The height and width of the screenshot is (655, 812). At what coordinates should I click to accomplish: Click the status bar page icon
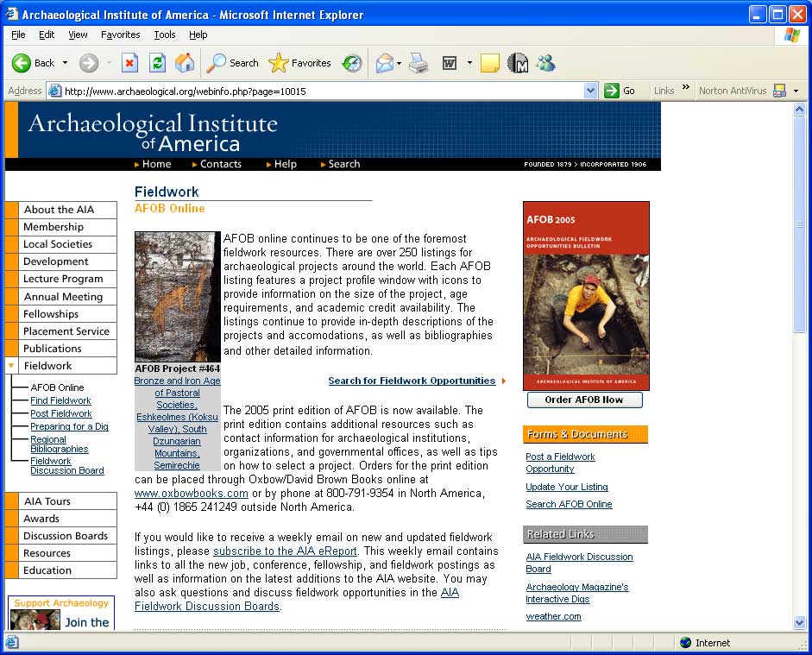tap(12, 643)
